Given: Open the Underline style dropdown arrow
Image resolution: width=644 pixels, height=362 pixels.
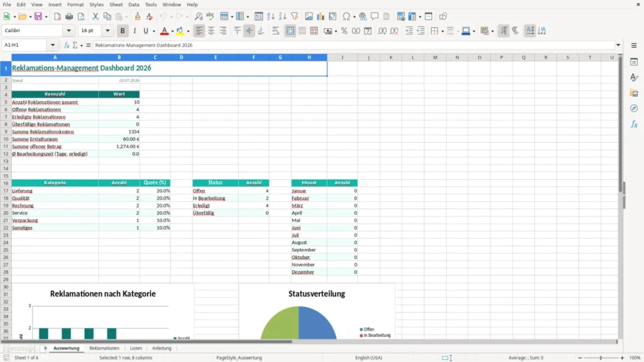Looking at the screenshot, I should tap(154, 31).
